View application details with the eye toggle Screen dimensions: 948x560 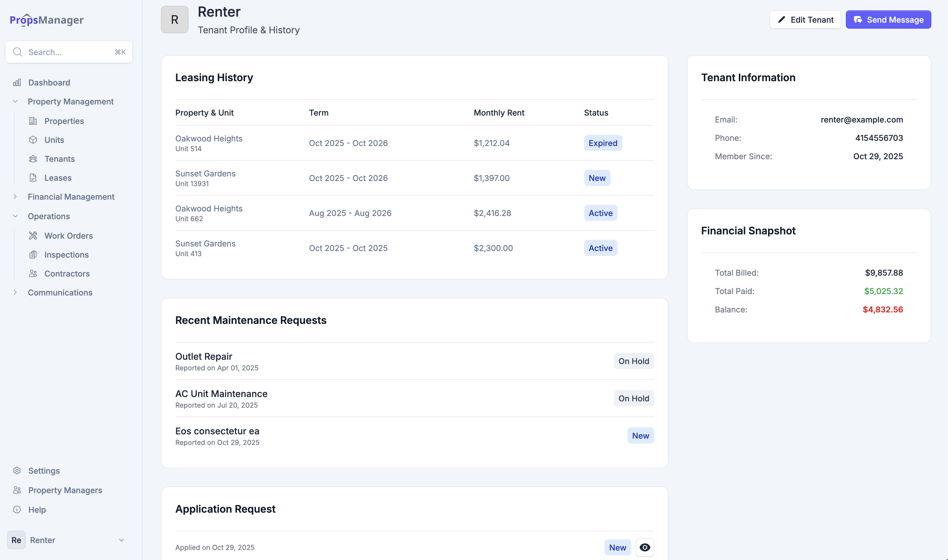(x=645, y=547)
